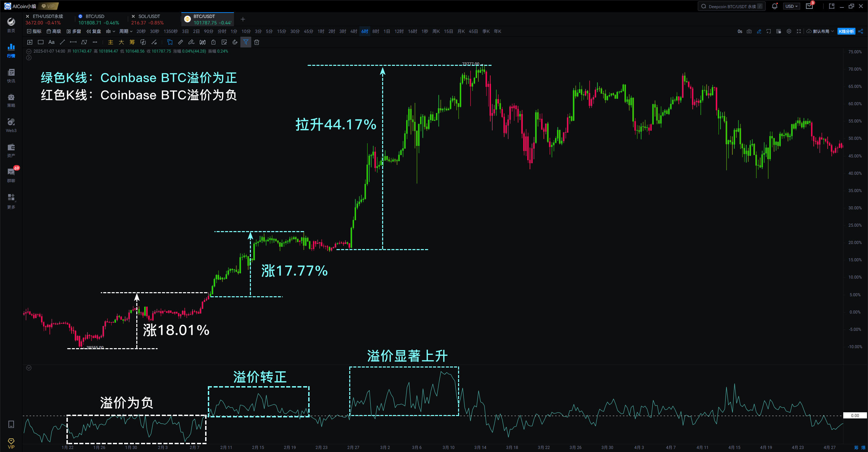The width and height of the screenshot is (868, 452).
Task: Select the 周K weekly timeframe
Action: pos(436,31)
